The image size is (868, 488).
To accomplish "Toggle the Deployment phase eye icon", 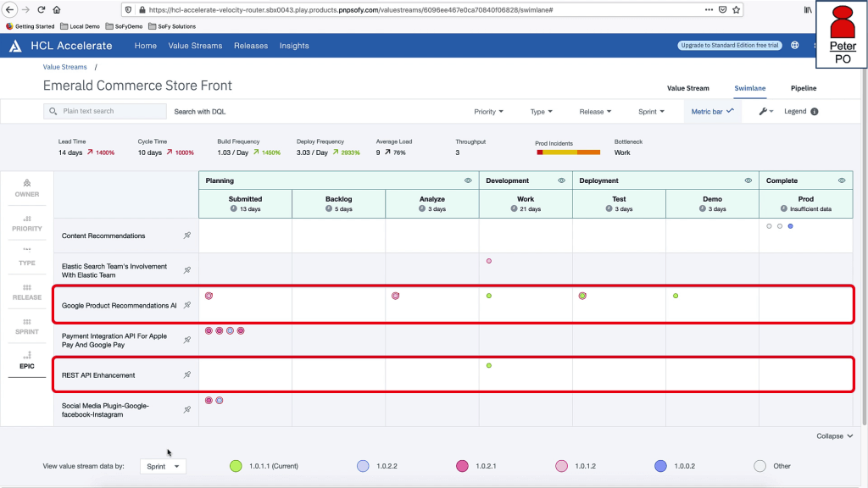I will click(748, 180).
